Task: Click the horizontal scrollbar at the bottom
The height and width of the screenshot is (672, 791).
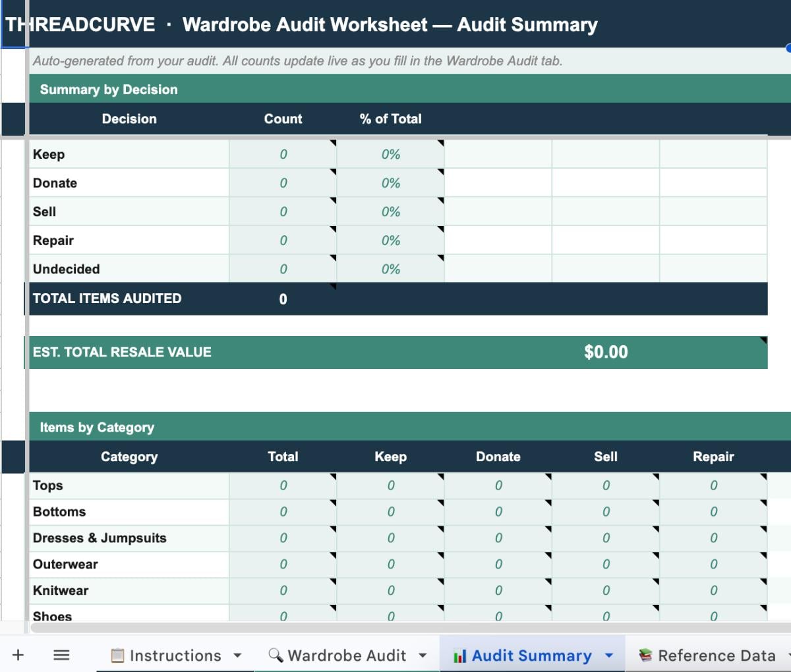Action: point(395,627)
